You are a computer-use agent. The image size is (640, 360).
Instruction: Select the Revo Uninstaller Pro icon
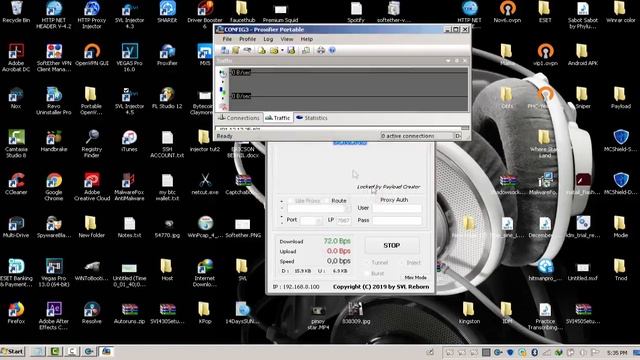click(54, 101)
